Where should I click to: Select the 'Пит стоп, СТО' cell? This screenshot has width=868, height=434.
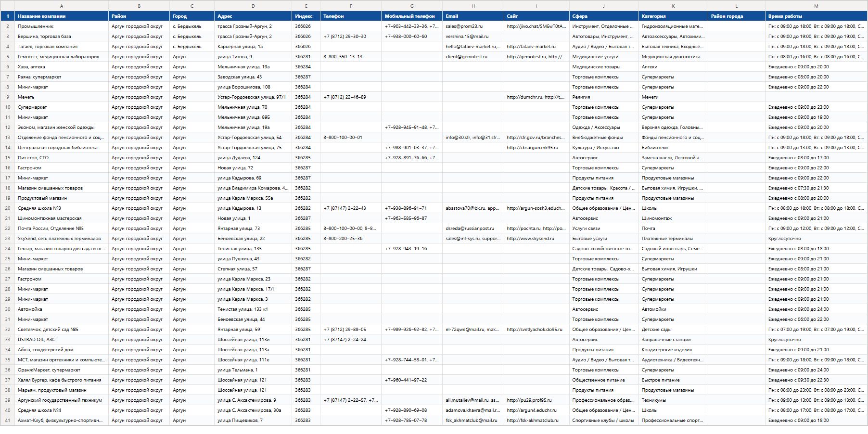tap(62, 157)
